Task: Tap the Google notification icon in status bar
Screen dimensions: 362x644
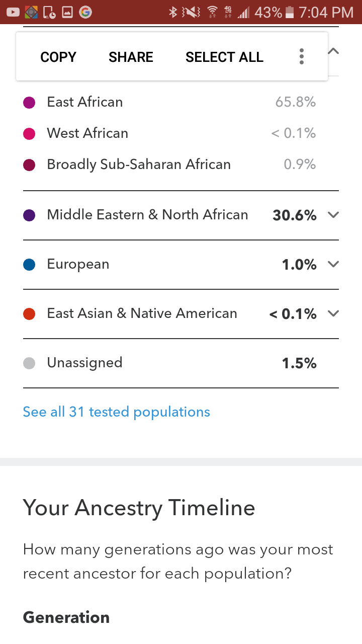Action: pos(85,12)
